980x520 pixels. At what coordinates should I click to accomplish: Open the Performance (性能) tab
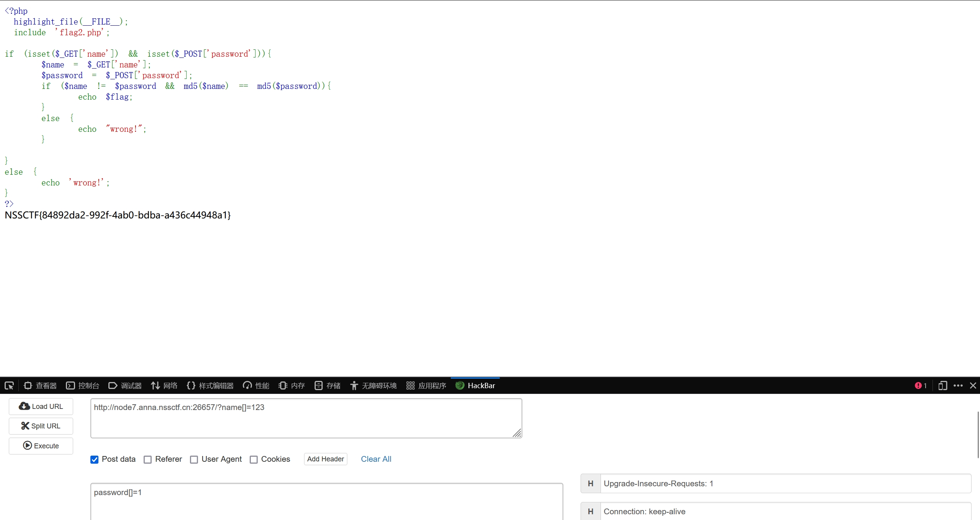256,385
